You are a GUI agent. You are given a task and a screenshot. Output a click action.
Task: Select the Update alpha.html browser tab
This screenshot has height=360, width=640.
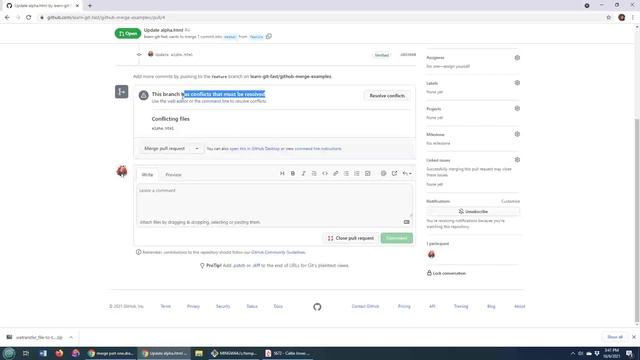point(42,6)
